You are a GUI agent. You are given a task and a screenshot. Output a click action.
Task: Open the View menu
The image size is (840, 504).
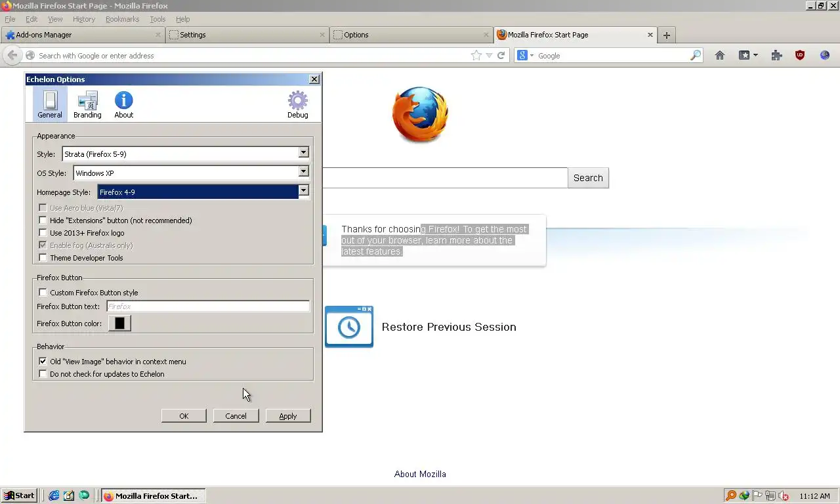coord(55,19)
